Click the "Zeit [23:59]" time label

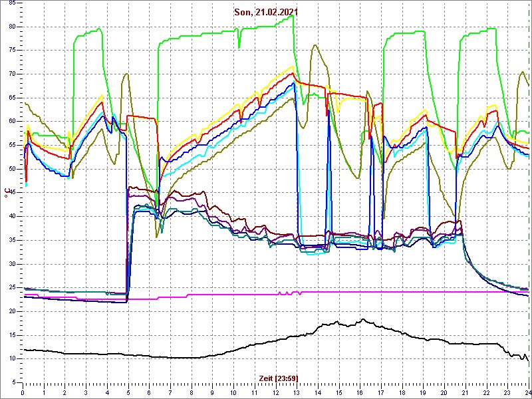[x=279, y=378]
